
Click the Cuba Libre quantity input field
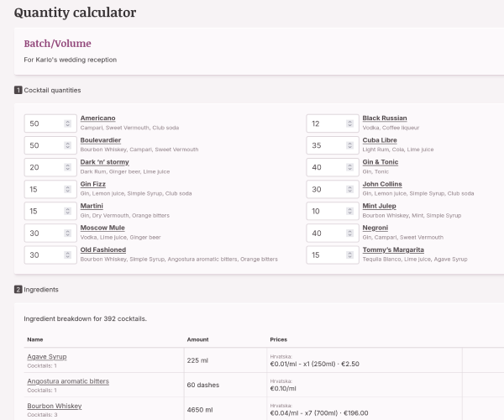click(324, 145)
